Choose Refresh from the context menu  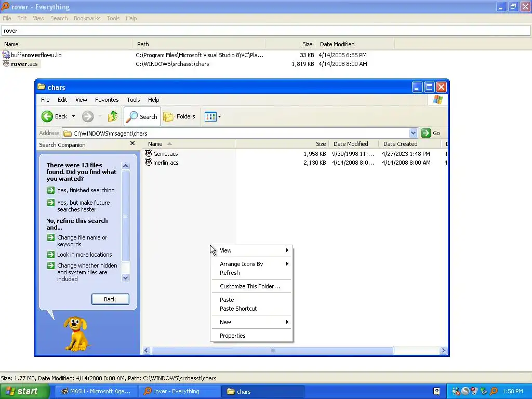point(251,273)
